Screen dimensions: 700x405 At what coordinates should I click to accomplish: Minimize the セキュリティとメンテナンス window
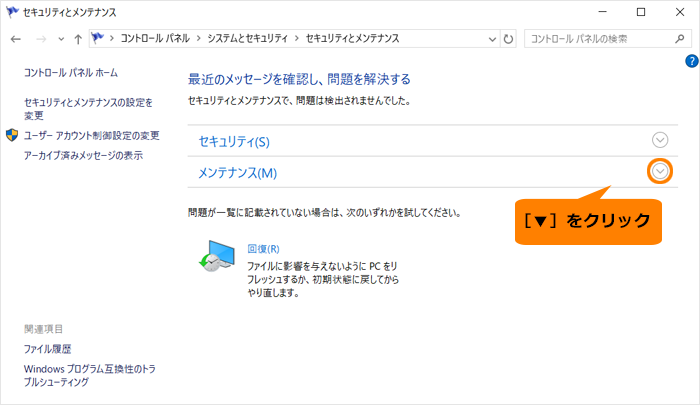[602, 12]
